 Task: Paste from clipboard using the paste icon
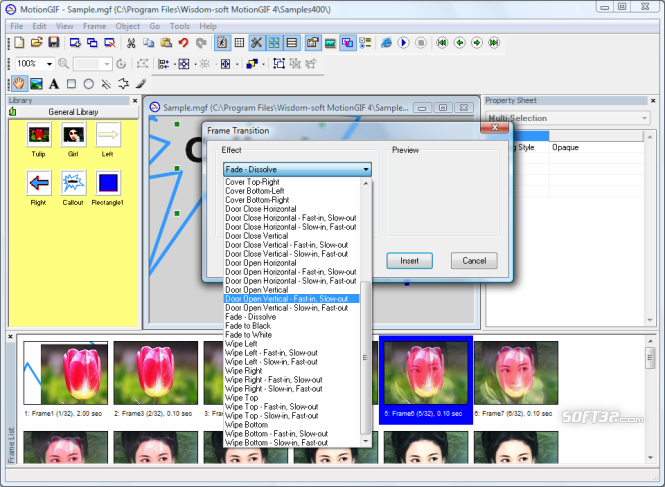pyautogui.click(x=166, y=43)
